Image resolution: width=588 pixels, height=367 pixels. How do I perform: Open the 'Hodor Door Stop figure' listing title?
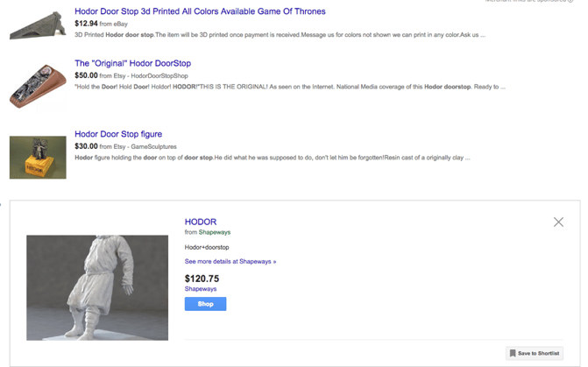click(x=118, y=134)
